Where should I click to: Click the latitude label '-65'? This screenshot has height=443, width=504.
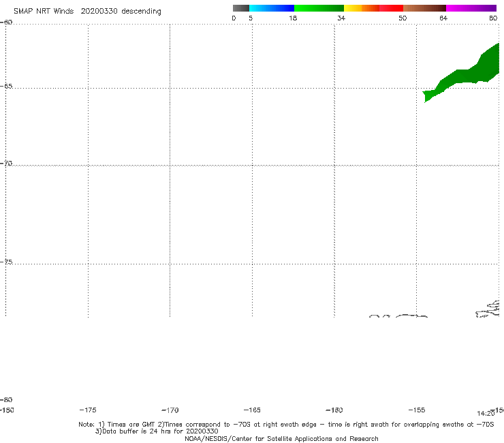6,87
